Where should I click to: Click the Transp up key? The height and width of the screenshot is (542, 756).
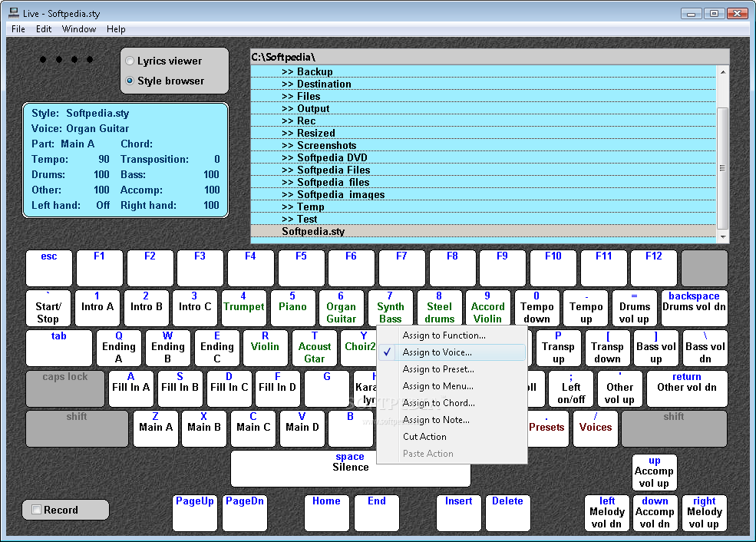point(558,348)
